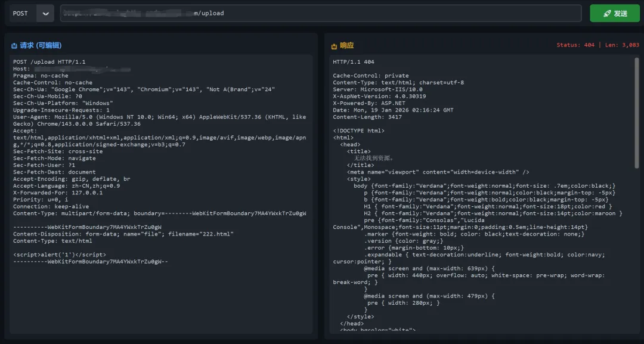This screenshot has height=344, width=644.
Task: Click the meta name="viewport" line
Action: (x=438, y=172)
